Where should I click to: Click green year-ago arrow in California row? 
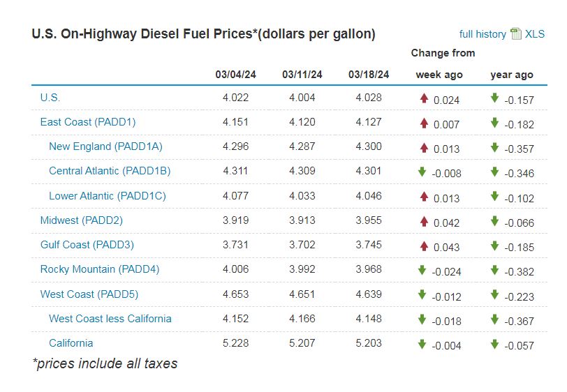[x=494, y=344]
